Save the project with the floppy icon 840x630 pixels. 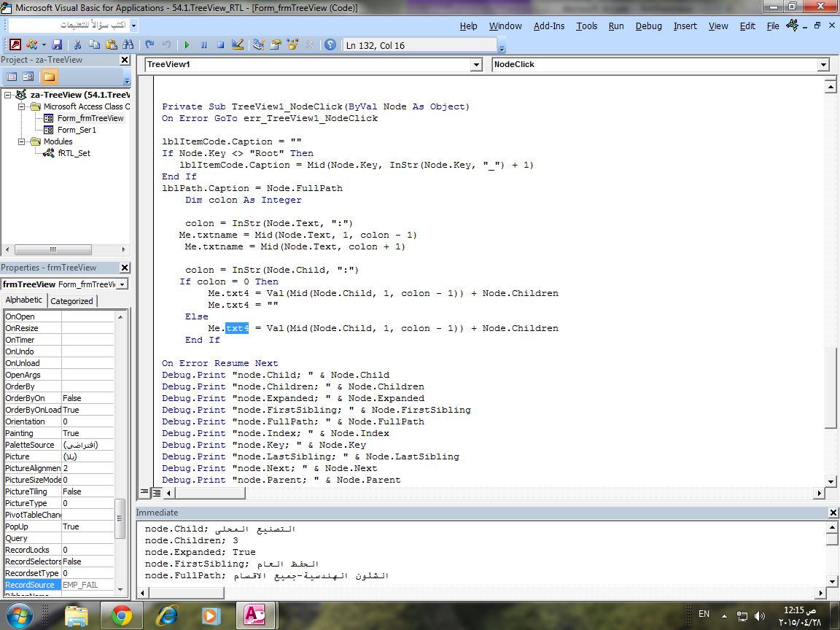(x=57, y=44)
